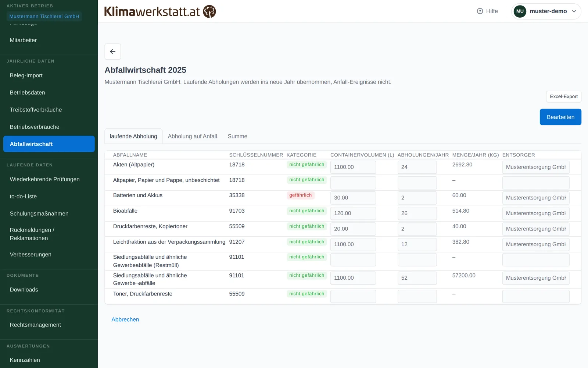The height and width of the screenshot is (368, 588).
Task: Click Entsorger field for Leichtfraktion row
Action: coord(536,244)
